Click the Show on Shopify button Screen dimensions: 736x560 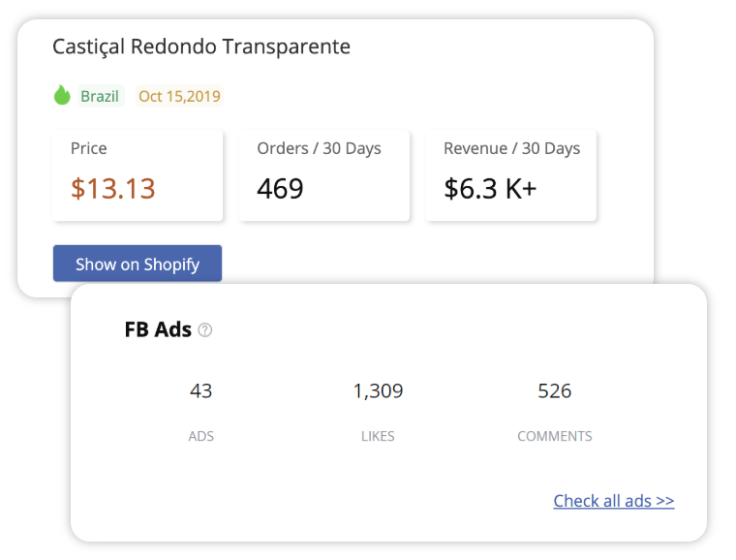[x=138, y=264]
